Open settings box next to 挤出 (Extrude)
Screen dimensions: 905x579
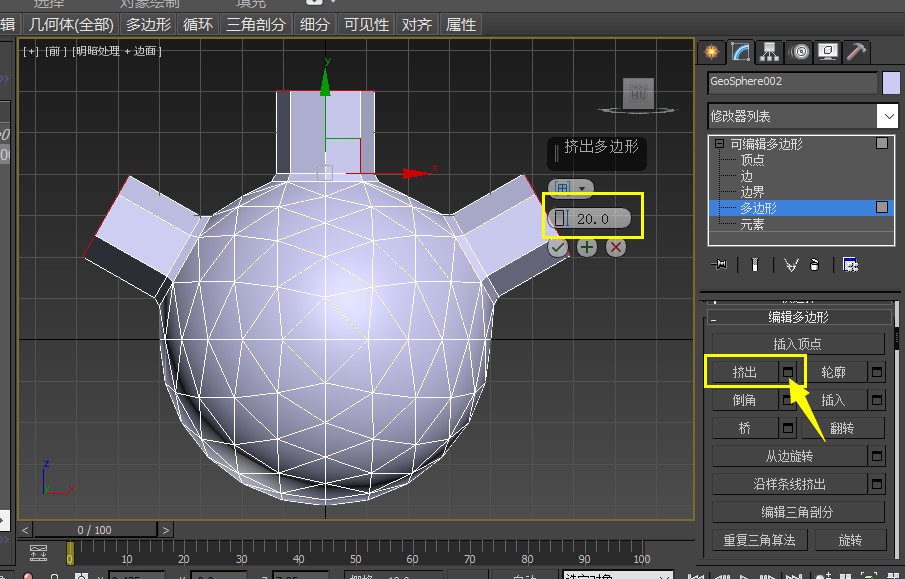coord(789,372)
